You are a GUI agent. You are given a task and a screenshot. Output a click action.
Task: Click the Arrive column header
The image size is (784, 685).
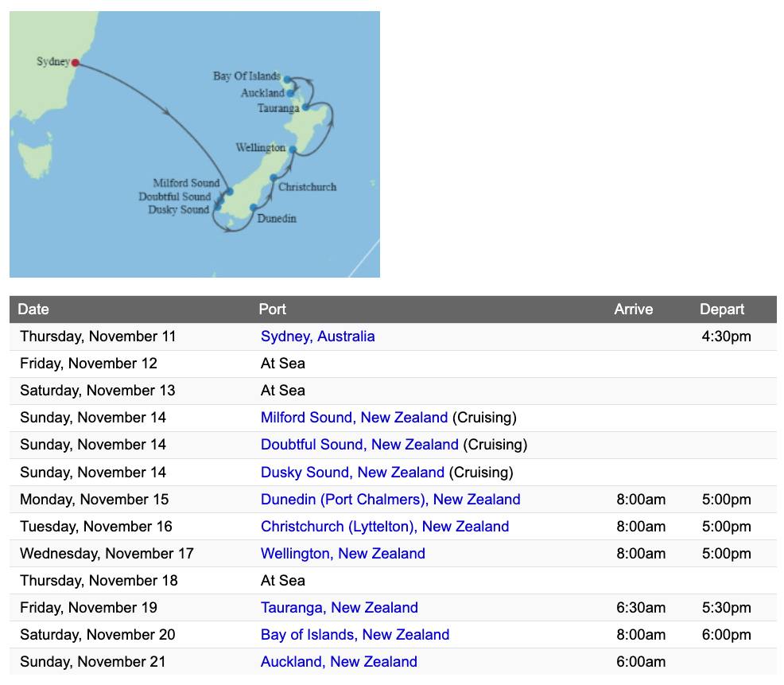click(x=633, y=309)
